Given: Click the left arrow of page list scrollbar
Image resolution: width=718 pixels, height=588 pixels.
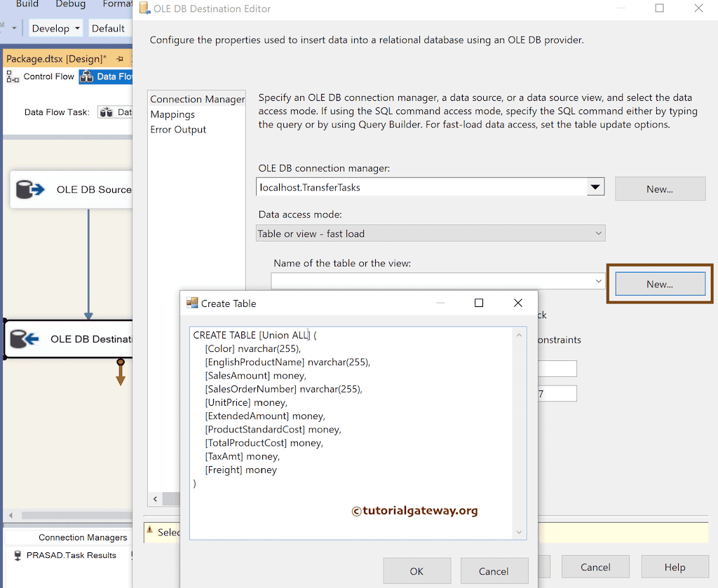Looking at the screenshot, I should tap(155, 499).
